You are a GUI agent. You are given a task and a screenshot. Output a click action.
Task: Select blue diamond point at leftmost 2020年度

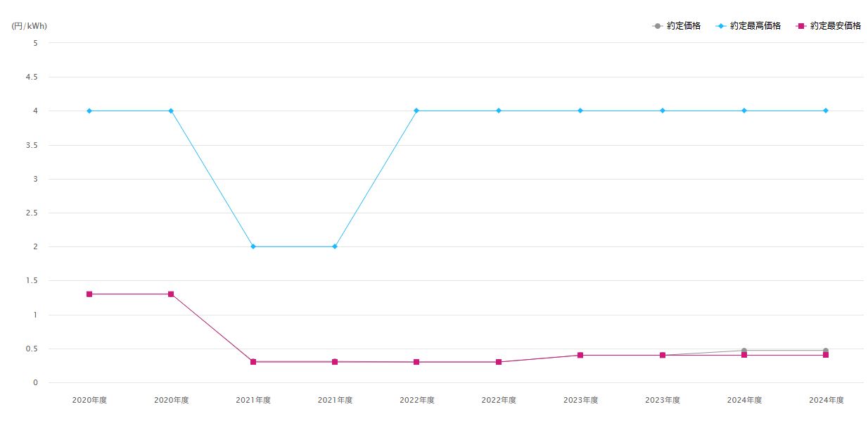point(89,111)
